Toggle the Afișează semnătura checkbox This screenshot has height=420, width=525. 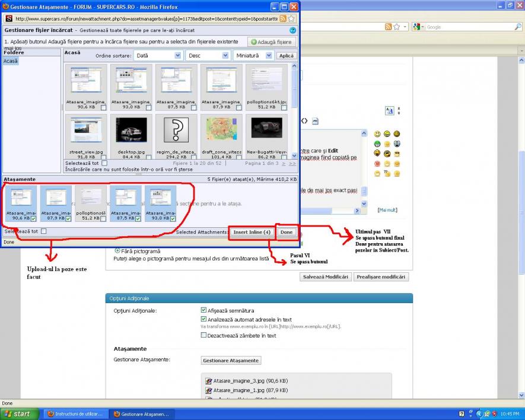pyautogui.click(x=204, y=310)
